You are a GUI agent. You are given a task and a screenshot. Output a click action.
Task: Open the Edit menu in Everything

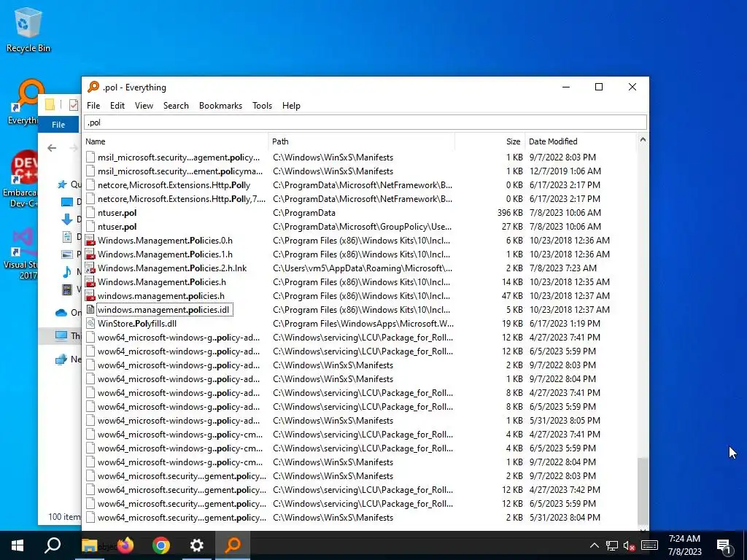point(117,106)
